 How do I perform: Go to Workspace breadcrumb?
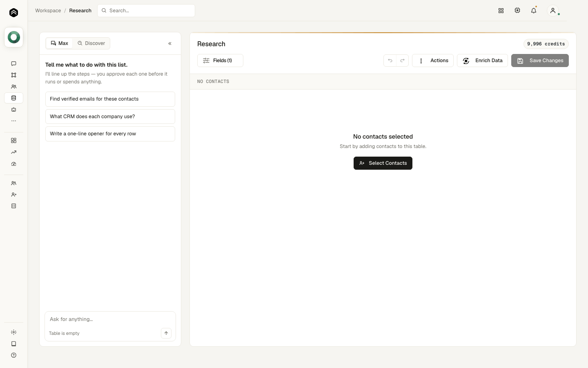(x=48, y=11)
